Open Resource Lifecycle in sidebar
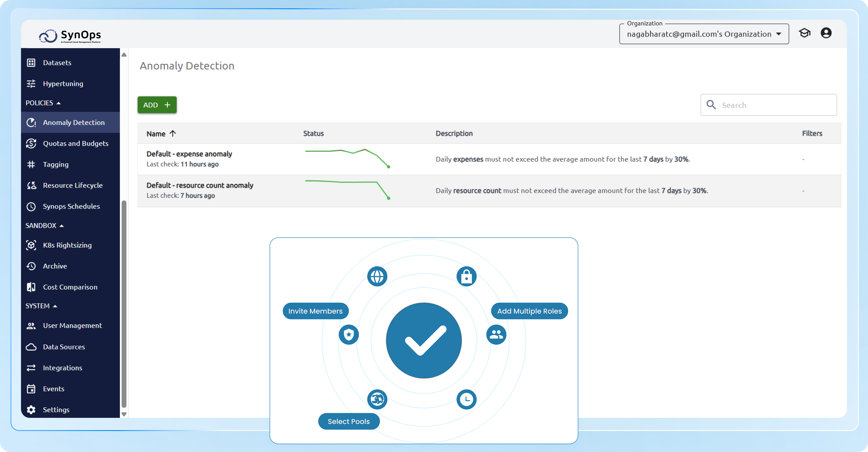This screenshot has width=868, height=452. (72, 185)
